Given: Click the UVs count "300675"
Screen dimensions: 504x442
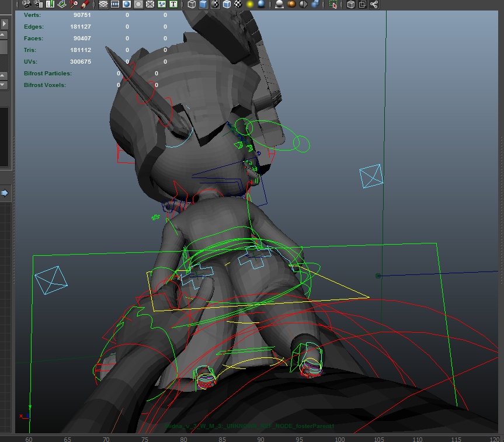Looking at the screenshot, I should tap(81, 61).
